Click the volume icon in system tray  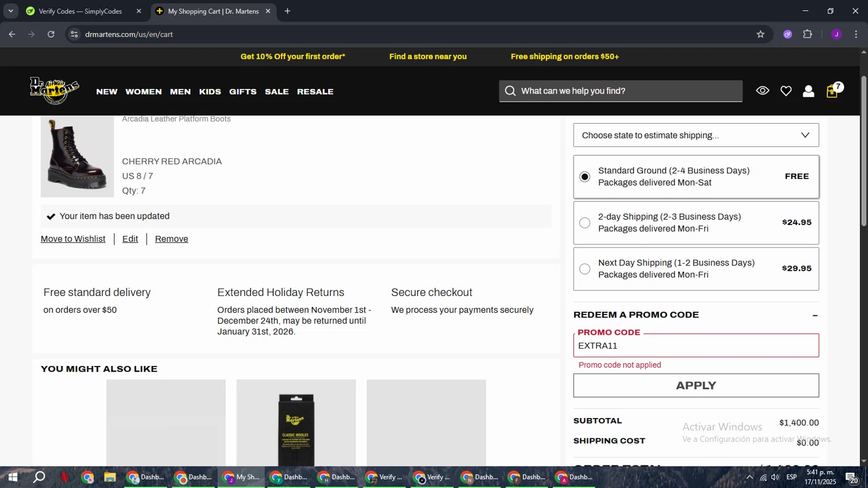tap(775, 477)
